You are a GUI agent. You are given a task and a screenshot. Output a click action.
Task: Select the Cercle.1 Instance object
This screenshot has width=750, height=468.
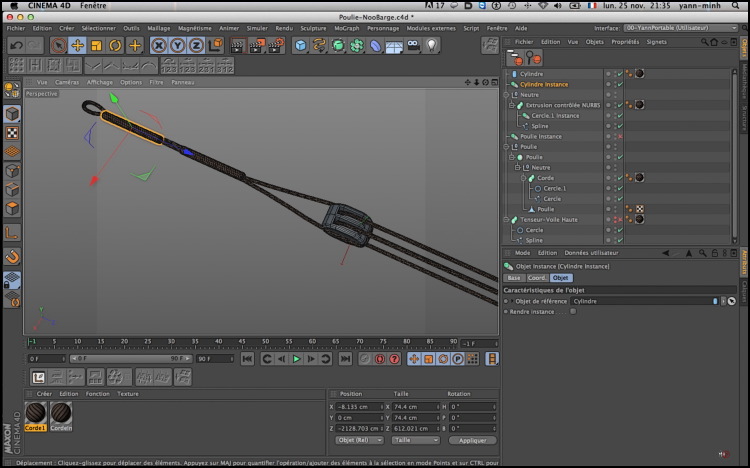pos(555,116)
